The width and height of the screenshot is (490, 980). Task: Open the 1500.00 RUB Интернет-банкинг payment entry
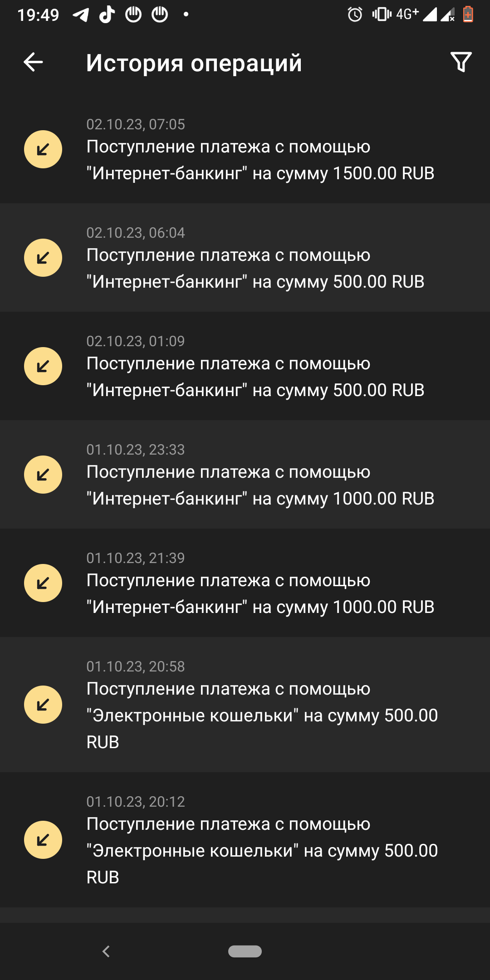260,160
